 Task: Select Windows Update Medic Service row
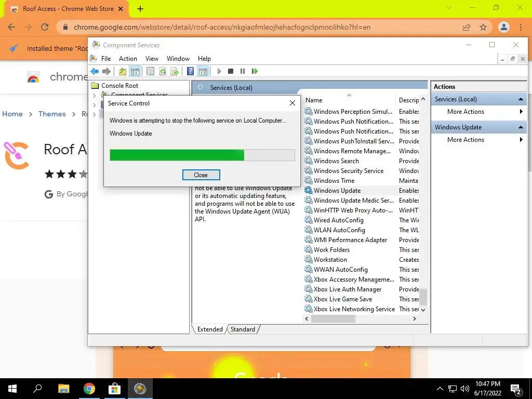point(362,201)
